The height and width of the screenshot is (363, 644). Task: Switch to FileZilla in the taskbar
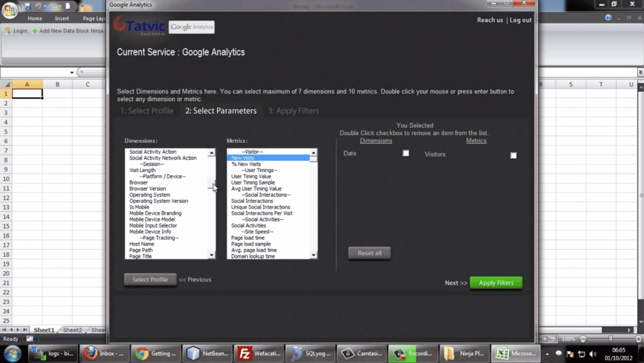259,354
